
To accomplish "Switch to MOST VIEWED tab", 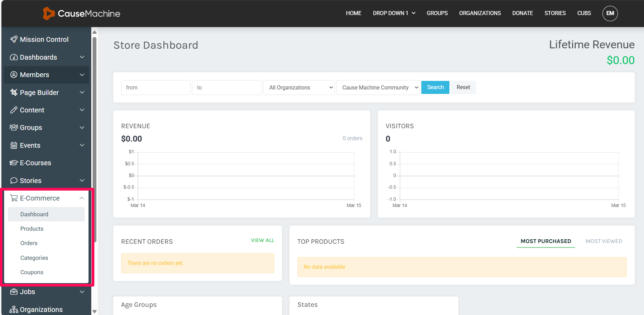I will click(x=604, y=241).
